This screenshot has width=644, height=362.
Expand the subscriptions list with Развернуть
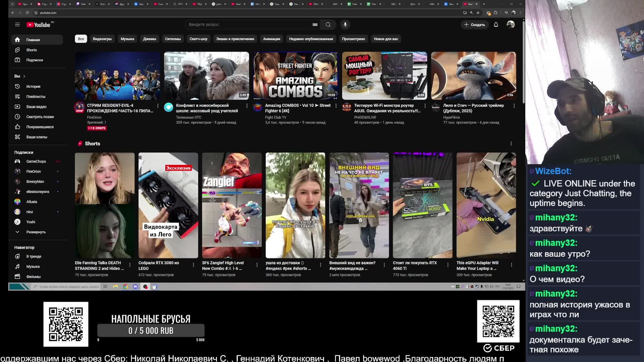point(36,232)
